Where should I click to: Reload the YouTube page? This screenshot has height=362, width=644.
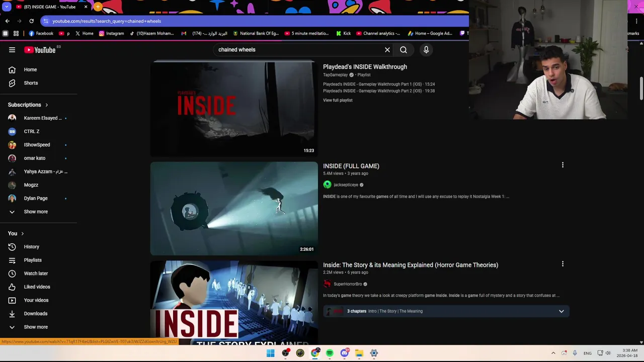point(31,21)
